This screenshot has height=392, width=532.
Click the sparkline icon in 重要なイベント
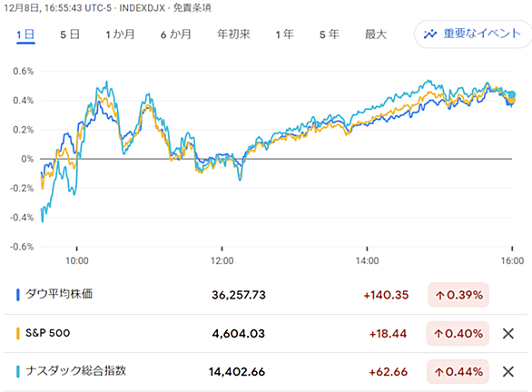(x=430, y=34)
